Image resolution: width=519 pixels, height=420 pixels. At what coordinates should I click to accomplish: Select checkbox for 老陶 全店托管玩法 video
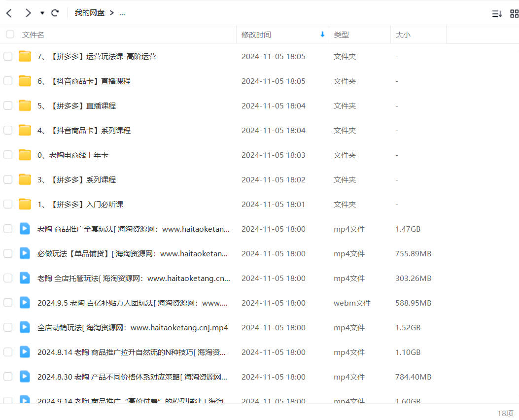8,278
